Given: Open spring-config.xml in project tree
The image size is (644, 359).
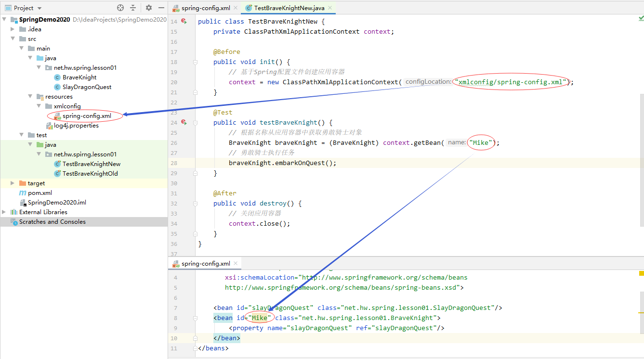Looking at the screenshot, I should pyautogui.click(x=87, y=116).
